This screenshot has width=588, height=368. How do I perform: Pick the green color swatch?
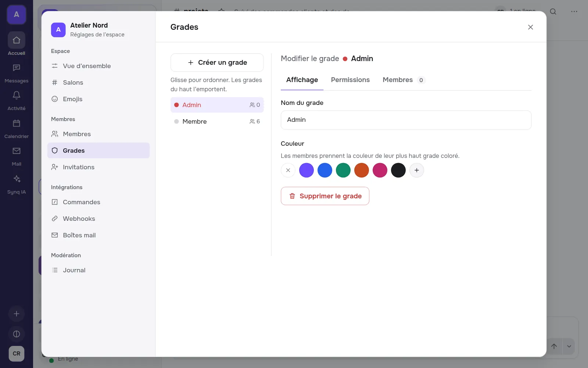[343, 170]
